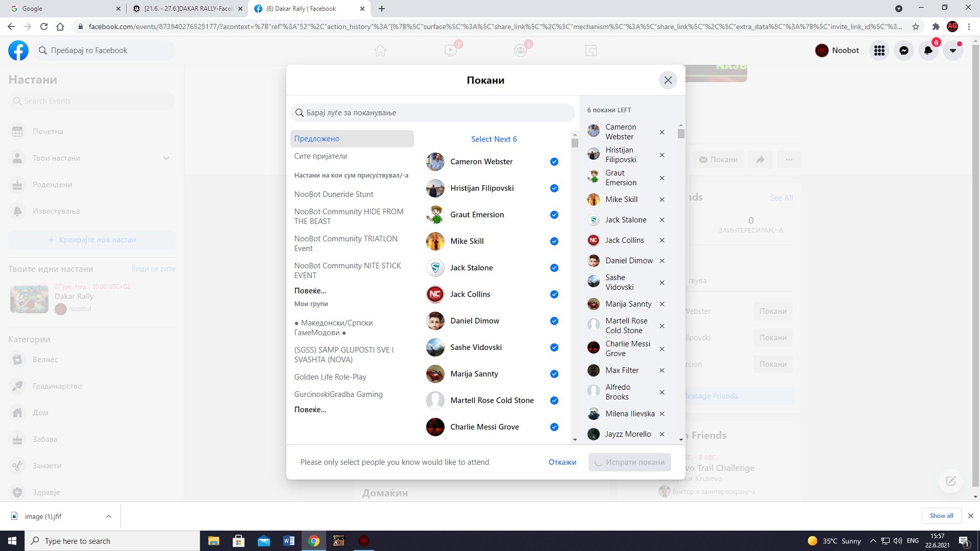Uncheck Graut Emersion in suggested list

[554, 215]
